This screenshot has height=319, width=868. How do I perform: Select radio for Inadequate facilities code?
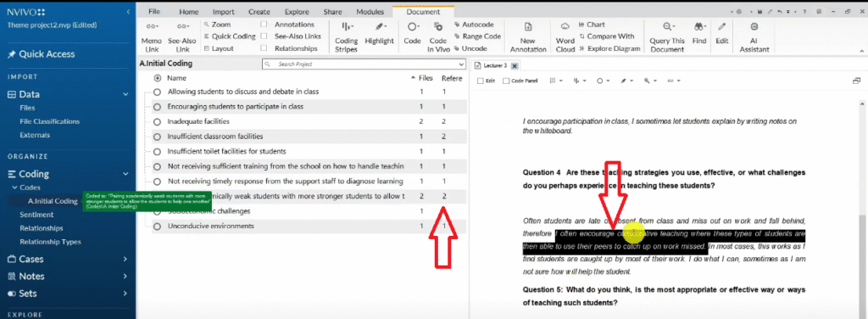point(157,121)
